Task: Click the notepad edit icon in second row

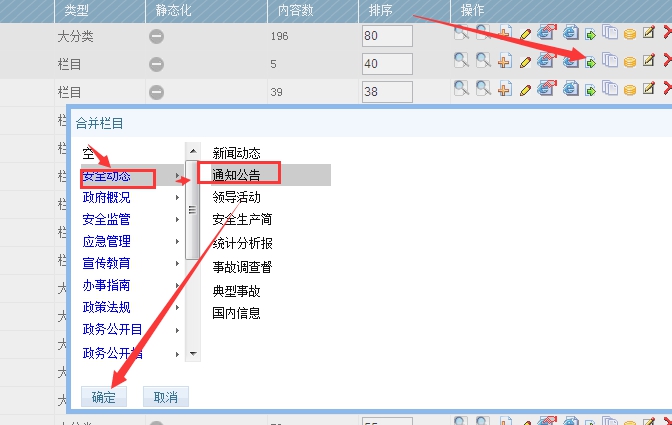Action: (x=649, y=61)
